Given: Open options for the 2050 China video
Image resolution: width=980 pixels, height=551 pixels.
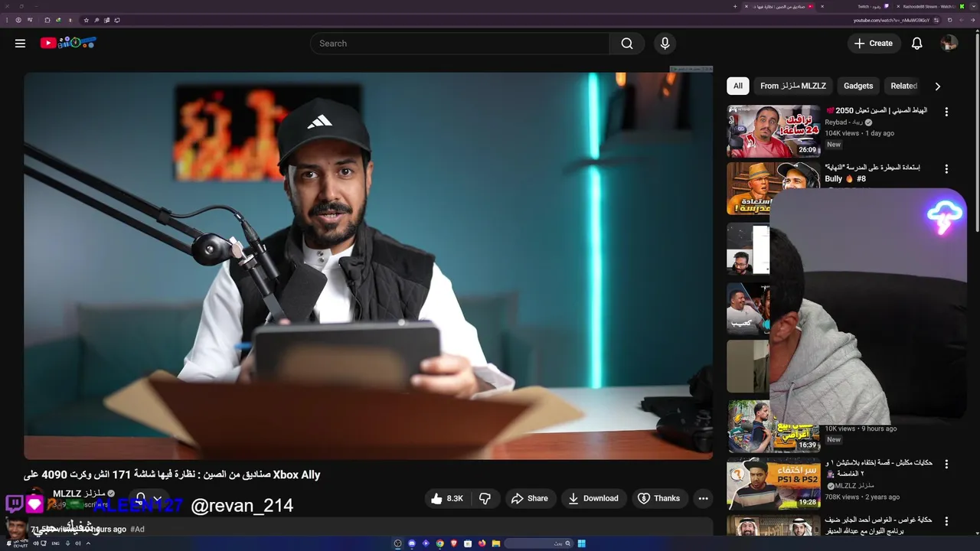Looking at the screenshot, I should 946,112.
